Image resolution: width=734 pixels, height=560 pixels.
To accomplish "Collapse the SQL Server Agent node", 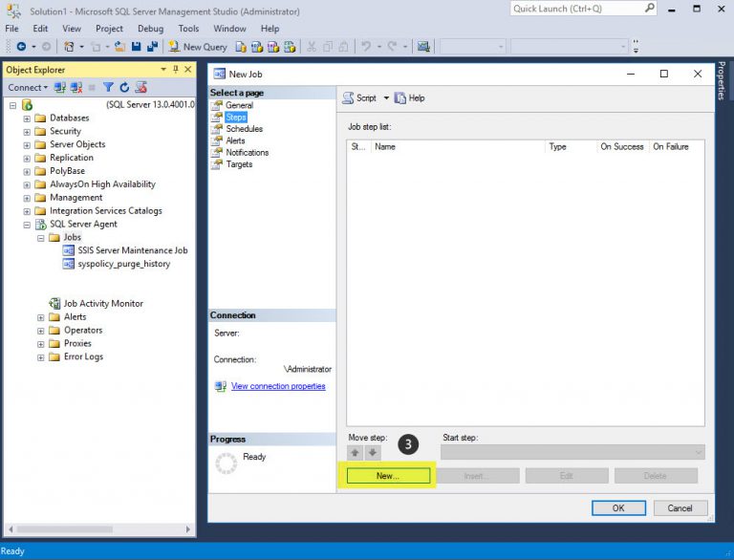I will pyautogui.click(x=27, y=226).
